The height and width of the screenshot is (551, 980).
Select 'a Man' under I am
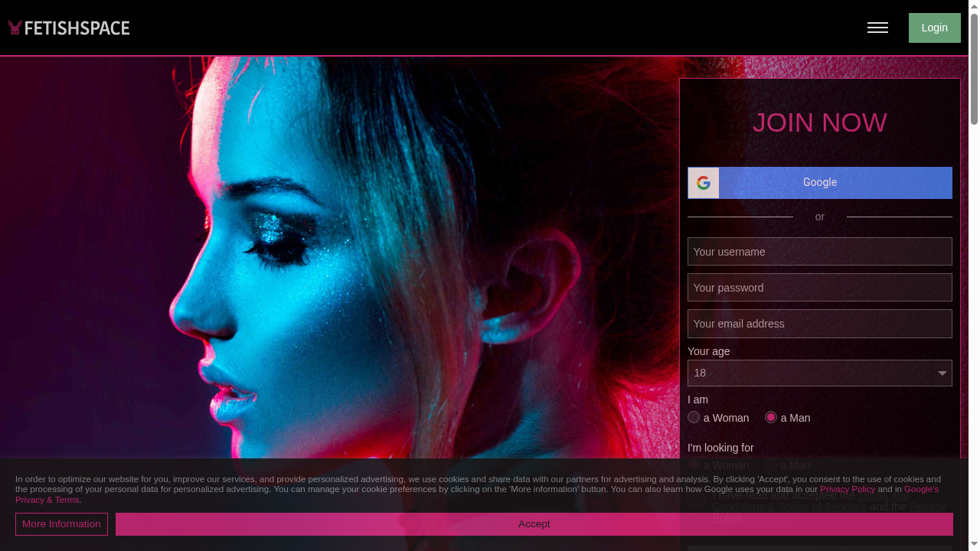[771, 417]
